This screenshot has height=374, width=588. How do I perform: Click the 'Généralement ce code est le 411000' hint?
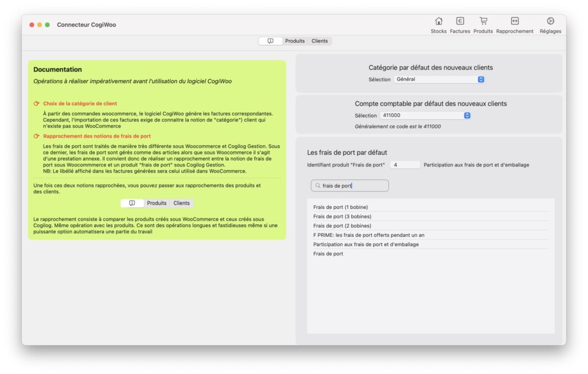point(397,127)
